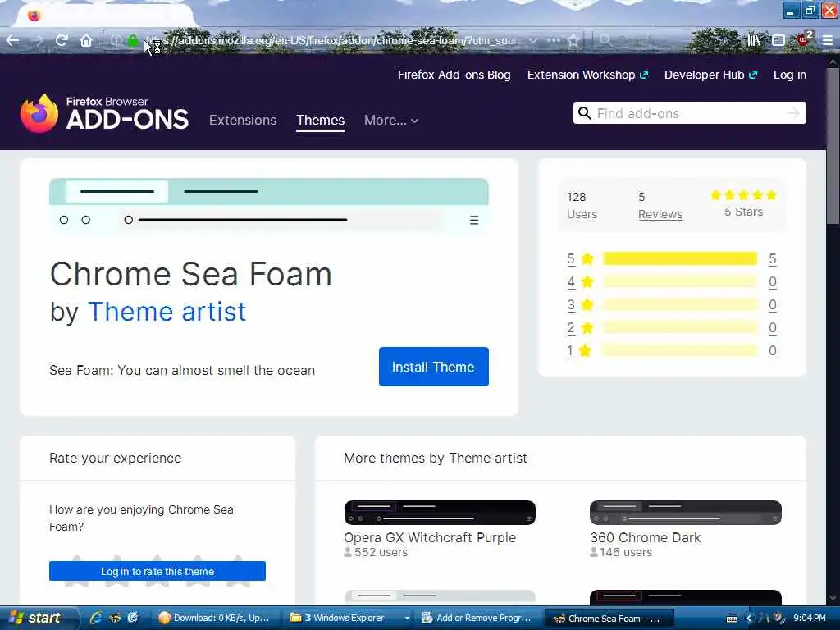Toggle the sidebar view icon
This screenshot has height=630, width=840.
(x=778, y=40)
